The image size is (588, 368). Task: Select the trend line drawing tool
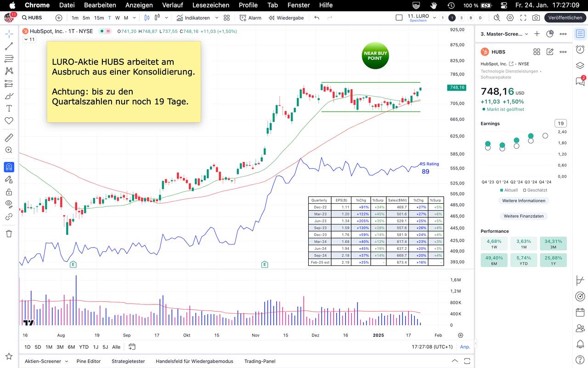(9, 46)
